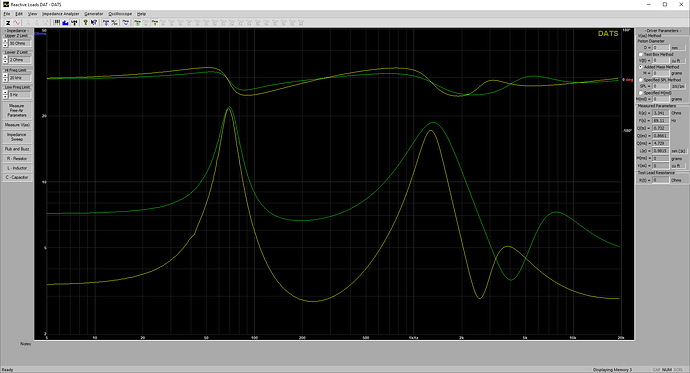Select the Specified SPL Method radio button

(641, 80)
